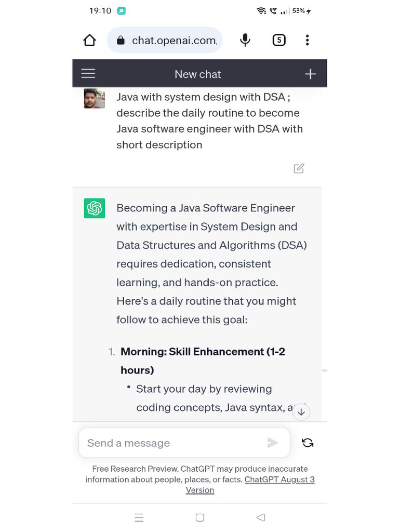
Task: Open the browser three-dot overflow menu
Action: point(308,40)
